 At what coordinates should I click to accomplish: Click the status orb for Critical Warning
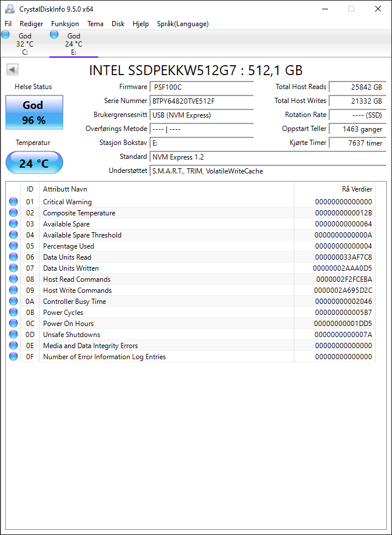(13, 201)
